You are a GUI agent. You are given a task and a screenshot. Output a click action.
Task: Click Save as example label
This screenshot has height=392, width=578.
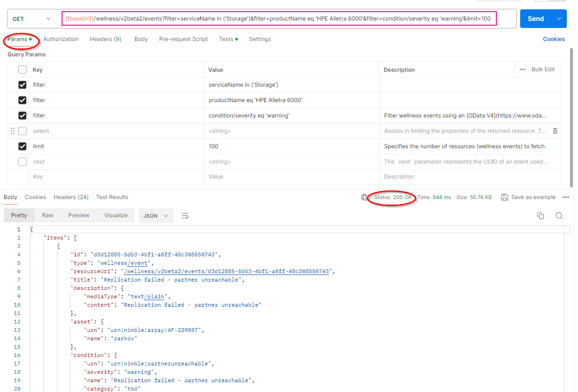(533, 197)
